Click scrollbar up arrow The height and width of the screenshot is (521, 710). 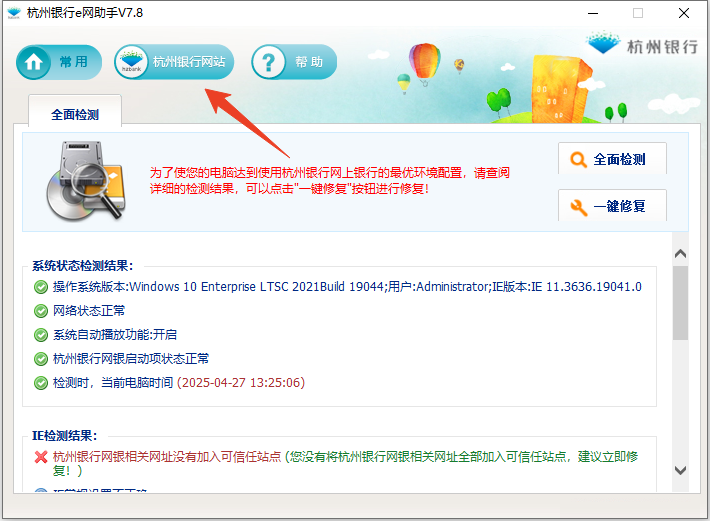[x=680, y=253]
